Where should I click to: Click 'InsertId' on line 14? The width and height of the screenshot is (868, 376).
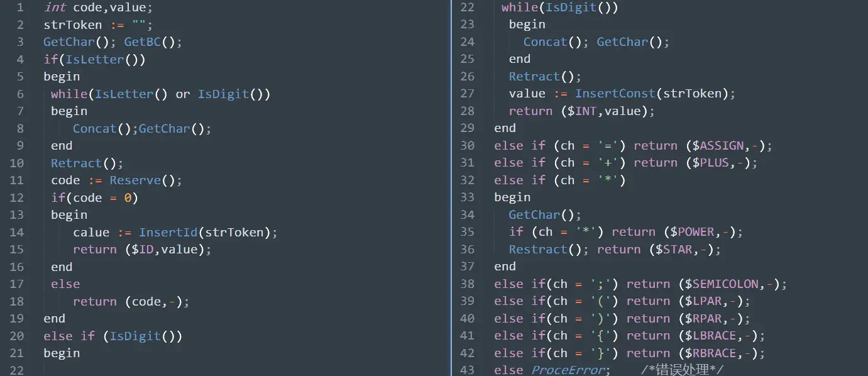click(168, 233)
